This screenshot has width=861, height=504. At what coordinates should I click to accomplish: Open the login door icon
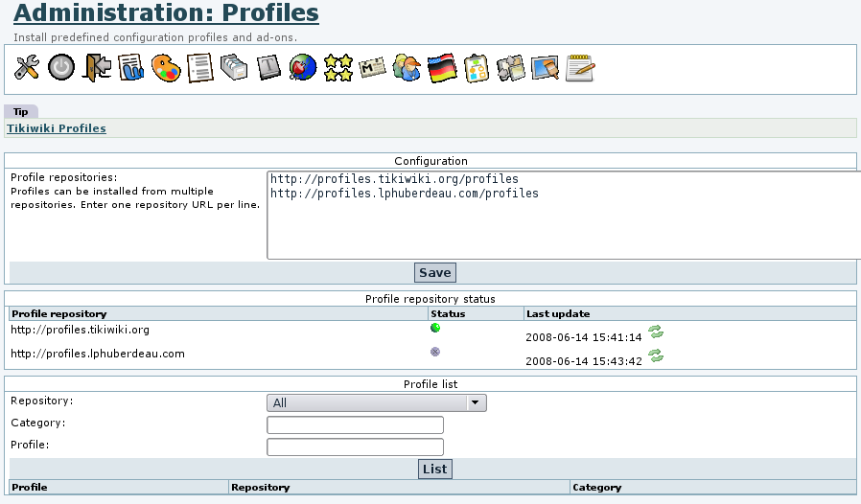click(x=97, y=68)
